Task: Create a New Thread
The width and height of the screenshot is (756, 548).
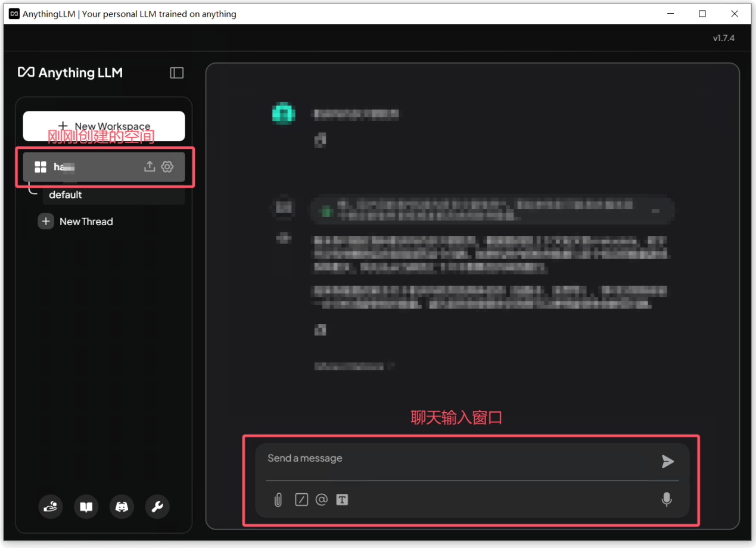Action: coord(76,222)
